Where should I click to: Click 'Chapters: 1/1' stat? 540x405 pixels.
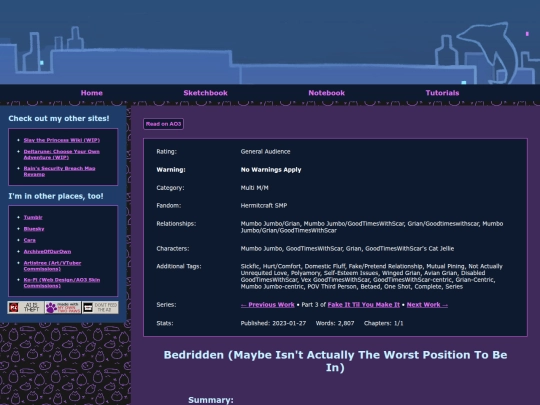click(383, 323)
